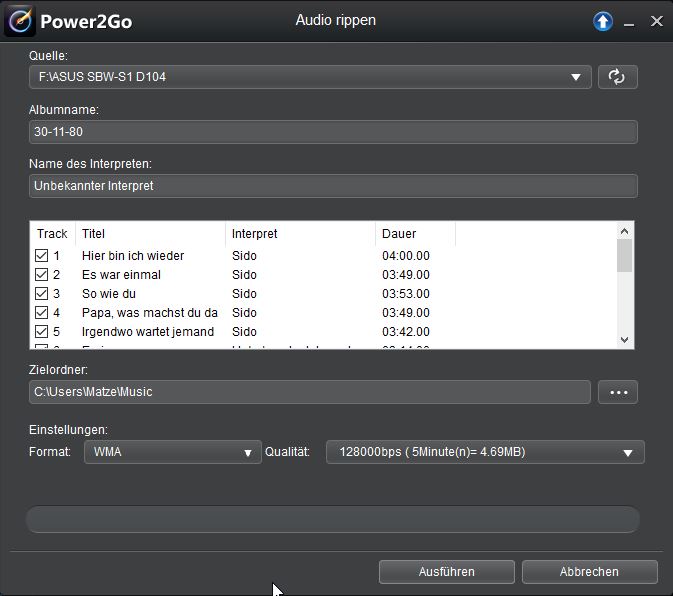Viewport: 673px width, 596px height.
Task: Sort by Interpret column header
Action: click(x=300, y=234)
